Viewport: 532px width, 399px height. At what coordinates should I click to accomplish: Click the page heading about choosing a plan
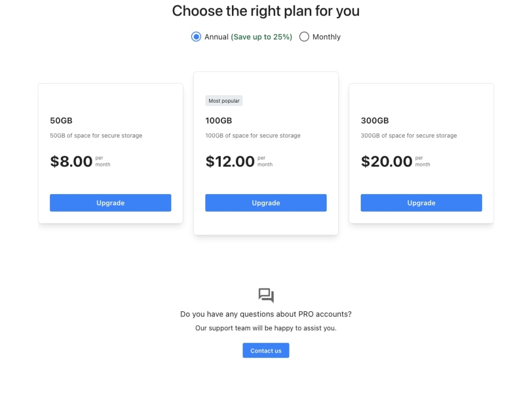[x=265, y=11]
